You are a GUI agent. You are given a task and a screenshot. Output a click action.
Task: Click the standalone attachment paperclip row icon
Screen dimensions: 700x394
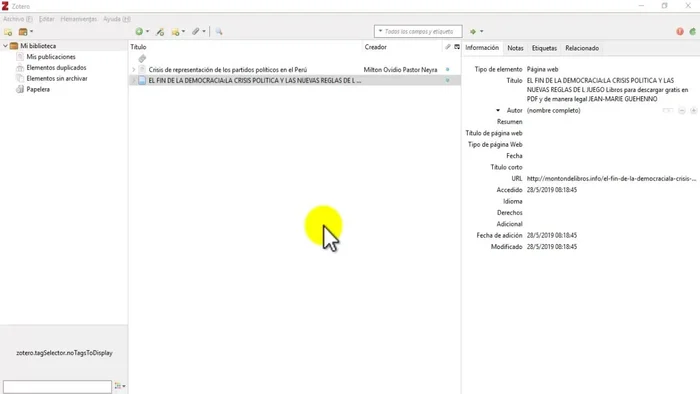(x=142, y=58)
